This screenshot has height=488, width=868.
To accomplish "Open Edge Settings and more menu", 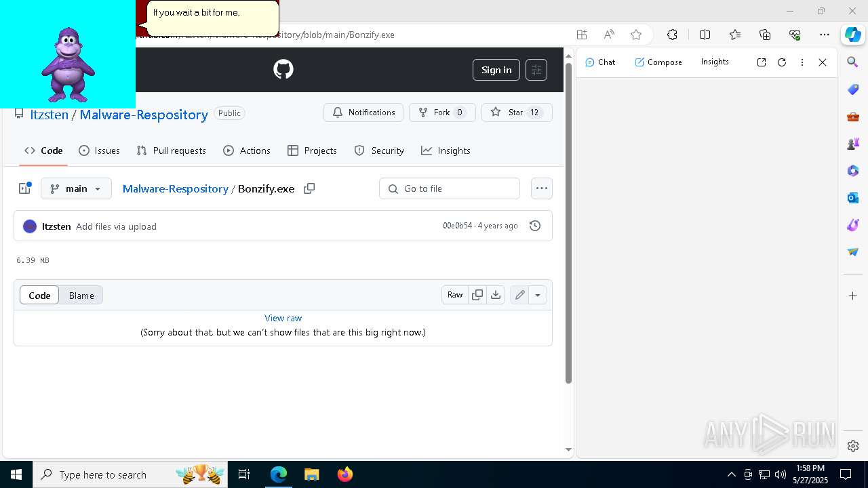I will [825, 35].
